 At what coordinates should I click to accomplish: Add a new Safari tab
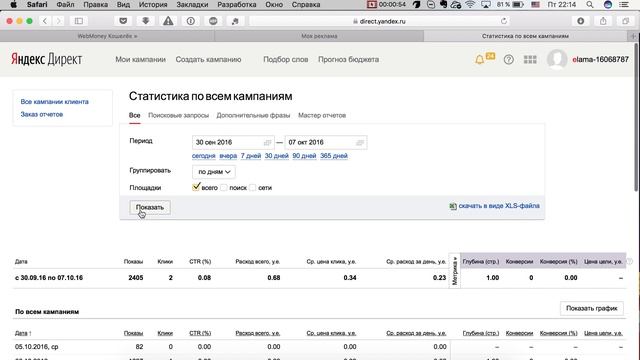pyautogui.click(x=633, y=36)
